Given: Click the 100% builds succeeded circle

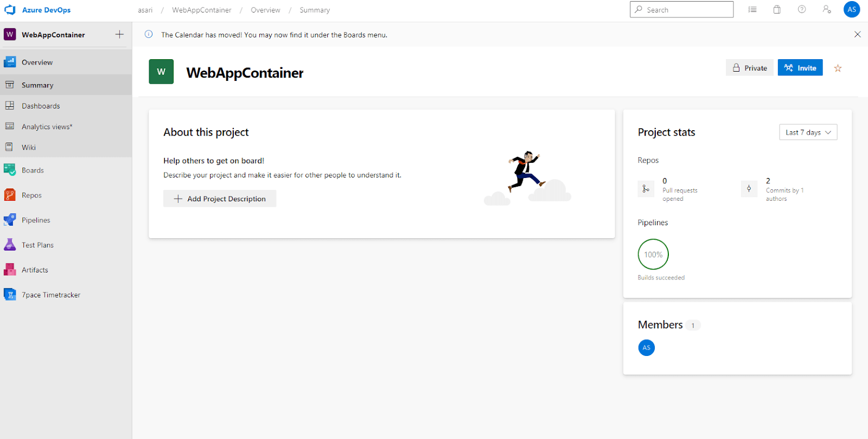Looking at the screenshot, I should (x=653, y=255).
